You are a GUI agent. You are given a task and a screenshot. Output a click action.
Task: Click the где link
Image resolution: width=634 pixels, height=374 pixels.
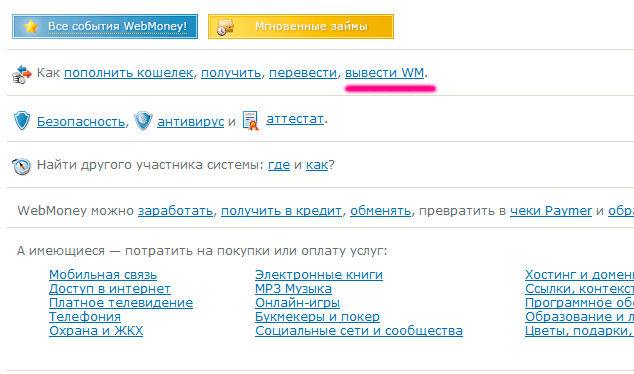(x=279, y=165)
